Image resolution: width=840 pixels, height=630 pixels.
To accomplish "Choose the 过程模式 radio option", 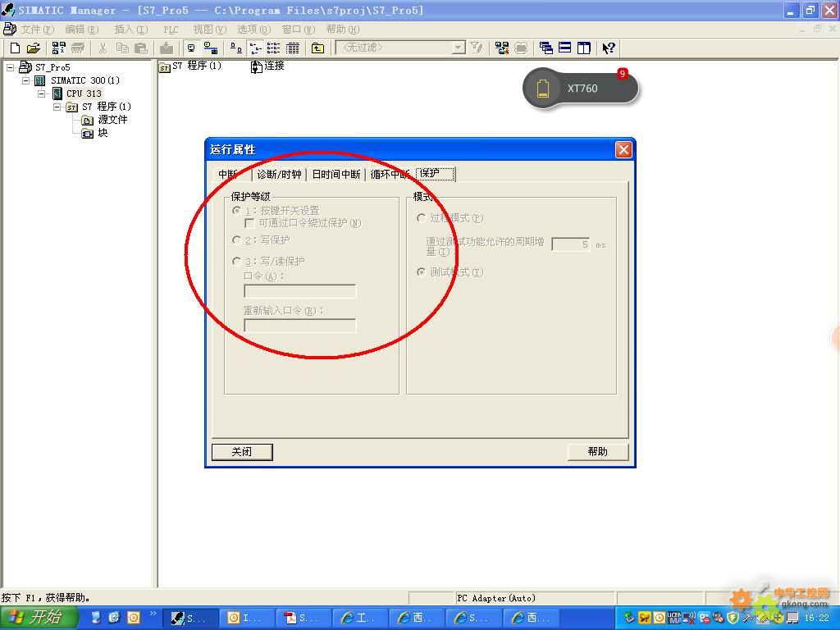I will (x=421, y=218).
